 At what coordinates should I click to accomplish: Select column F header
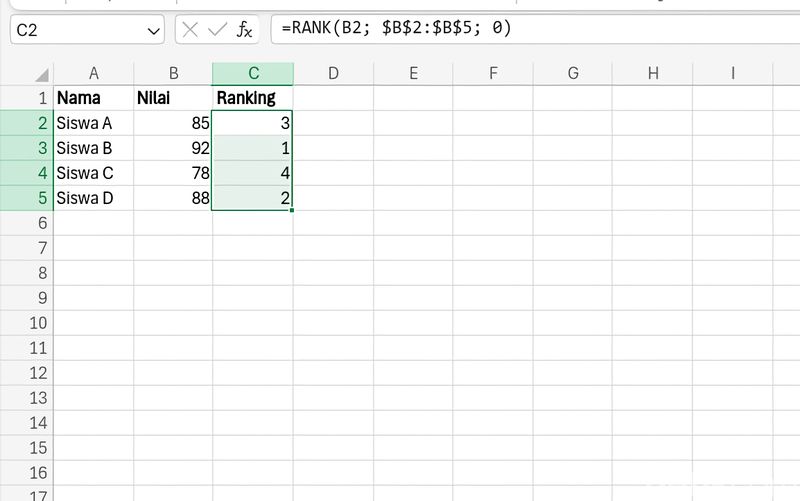(x=493, y=73)
